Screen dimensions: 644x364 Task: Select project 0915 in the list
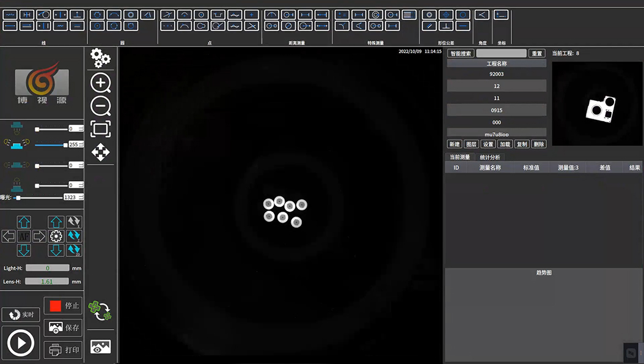(497, 110)
